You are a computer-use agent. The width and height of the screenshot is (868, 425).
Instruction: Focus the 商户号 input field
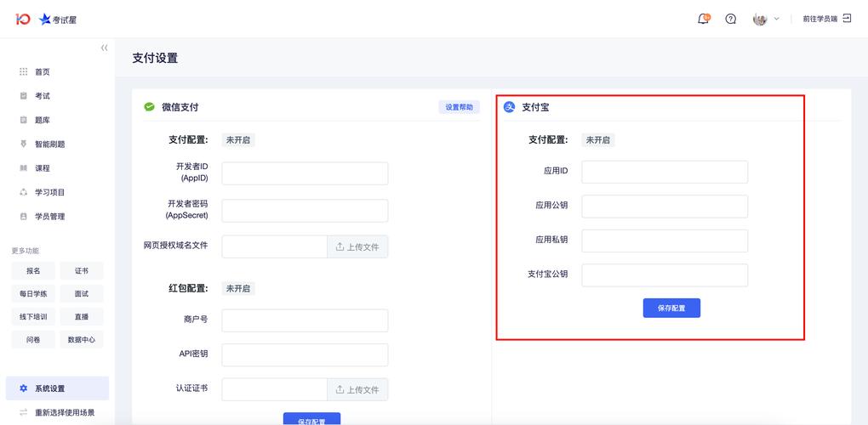tap(305, 320)
